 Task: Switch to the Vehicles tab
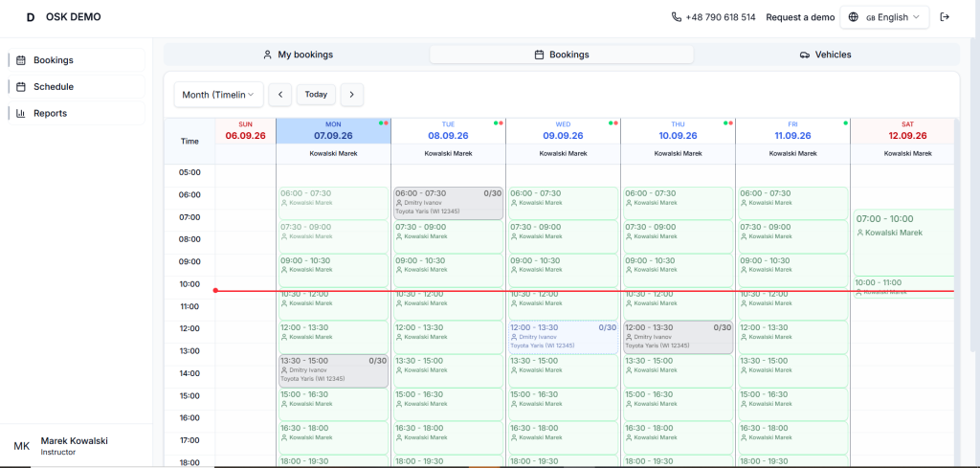click(x=826, y=55)
